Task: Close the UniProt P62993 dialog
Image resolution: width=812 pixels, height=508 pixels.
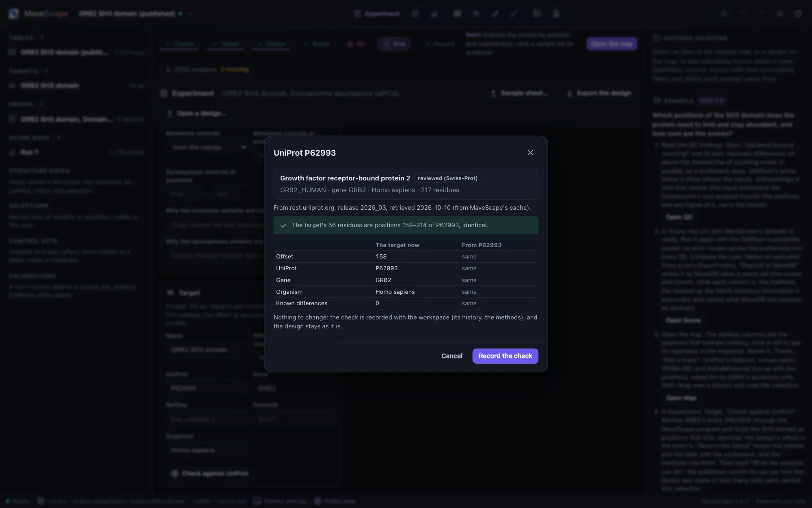Action: [530, 153]
